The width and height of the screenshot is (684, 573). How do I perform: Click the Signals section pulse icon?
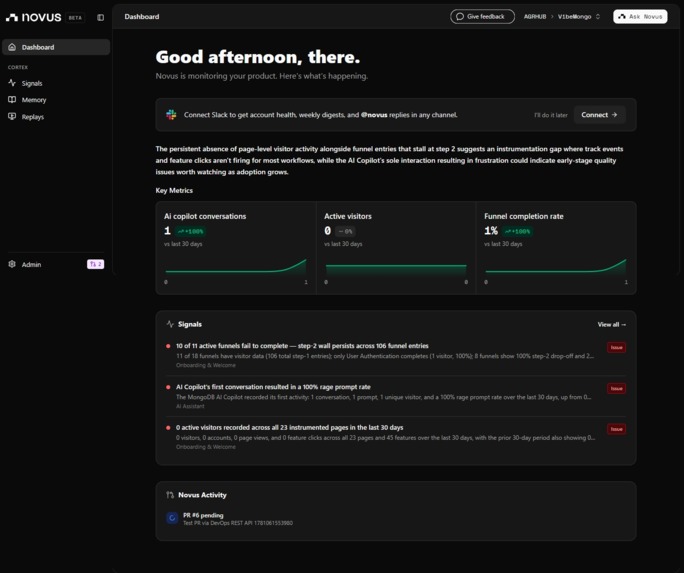(170, 324)
